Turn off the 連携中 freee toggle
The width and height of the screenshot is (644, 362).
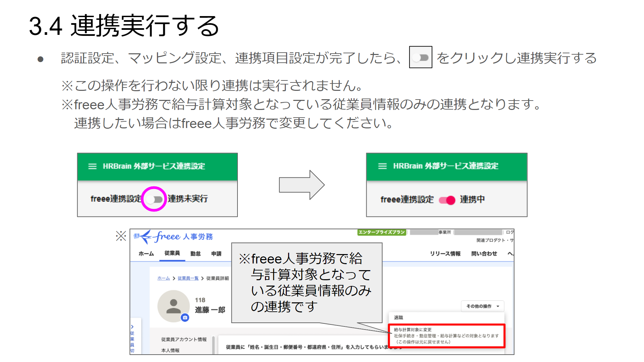click(x=447, y=200)
